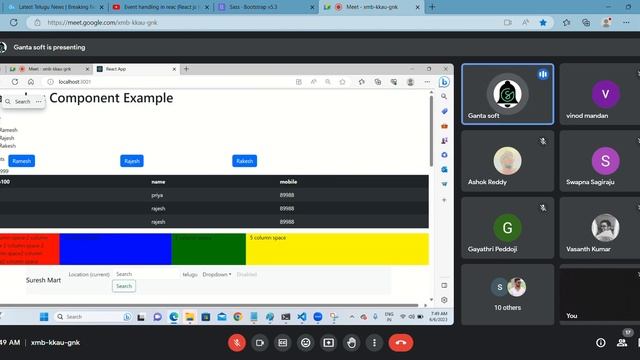Select the You self-view tile
640x360 pixels.
[x=600, y=295]
